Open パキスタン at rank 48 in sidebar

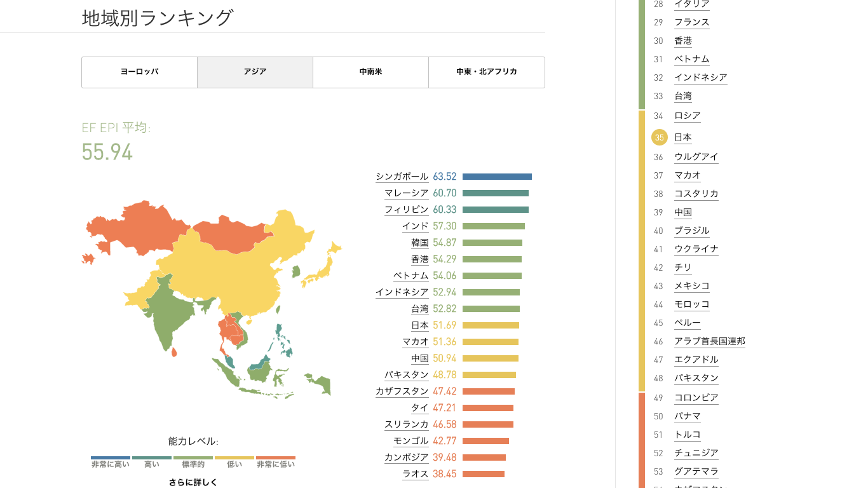696,378
